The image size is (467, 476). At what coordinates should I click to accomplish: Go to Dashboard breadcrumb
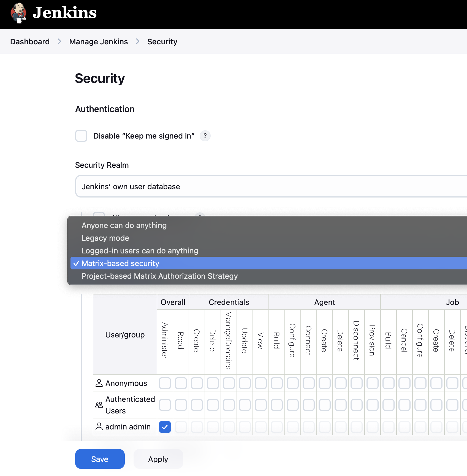tap(30, 42)
